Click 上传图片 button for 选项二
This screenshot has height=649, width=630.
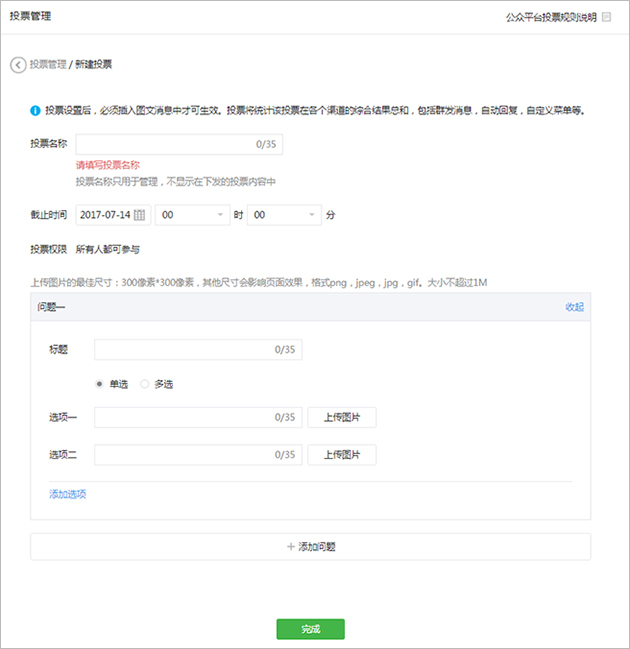(342, 455)
